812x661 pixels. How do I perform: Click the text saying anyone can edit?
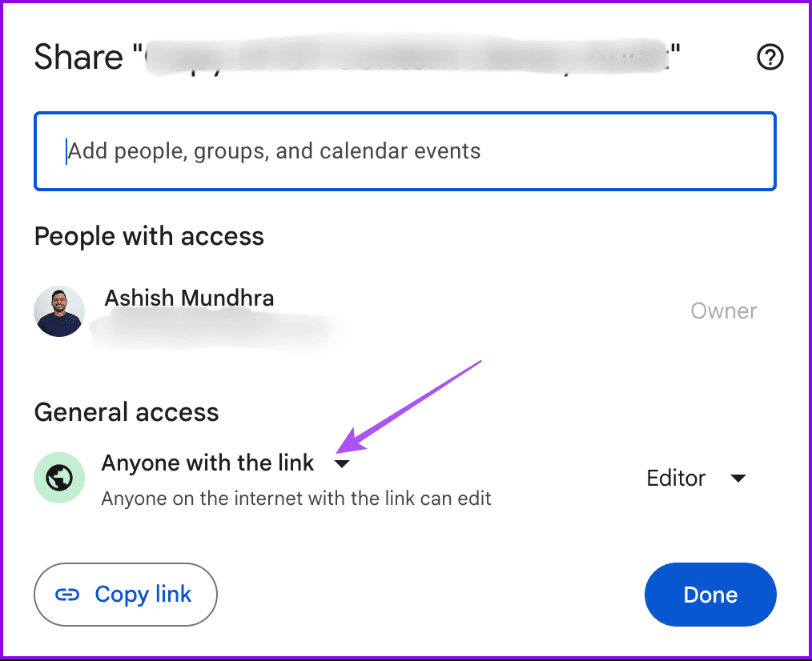point(295,498)
